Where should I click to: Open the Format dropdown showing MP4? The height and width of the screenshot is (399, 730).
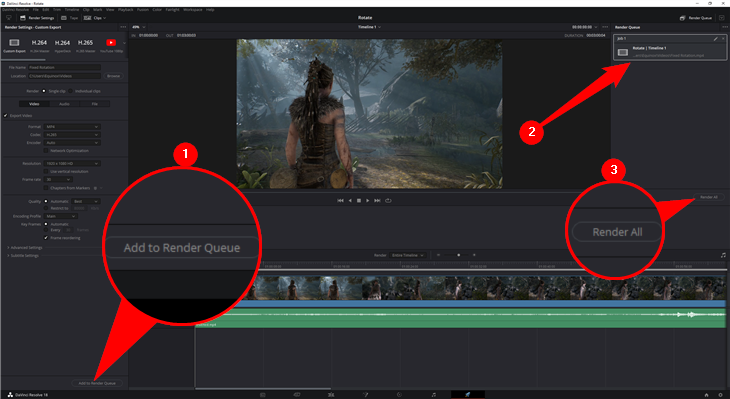(x=72, y=127)
